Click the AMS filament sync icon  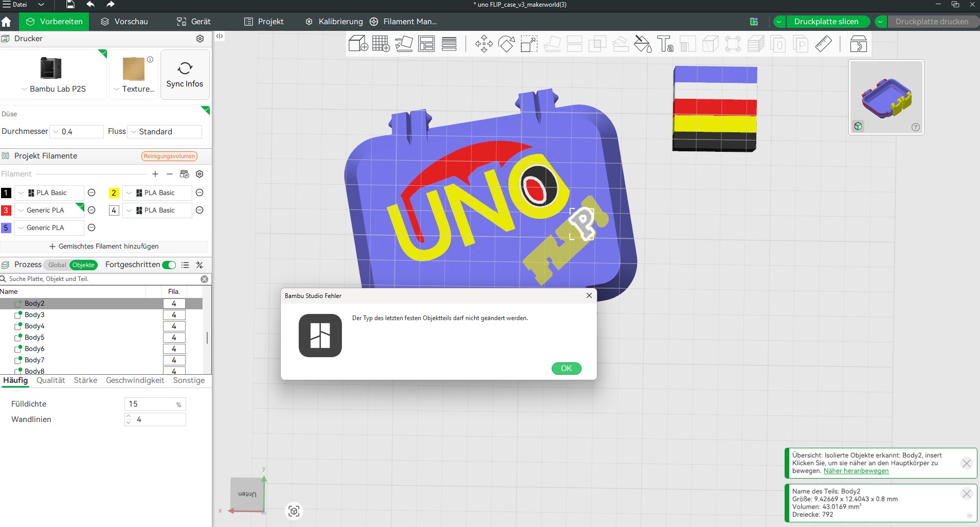pos(185,174)
